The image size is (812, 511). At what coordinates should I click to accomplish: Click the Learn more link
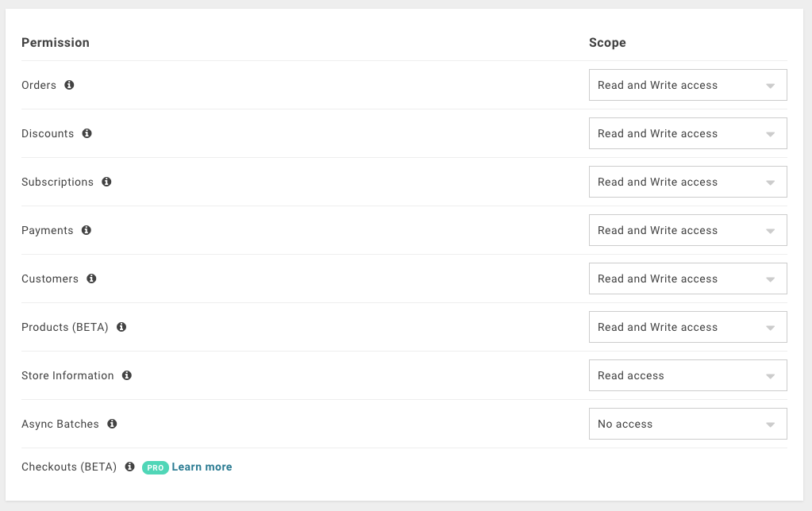point(202,467)
